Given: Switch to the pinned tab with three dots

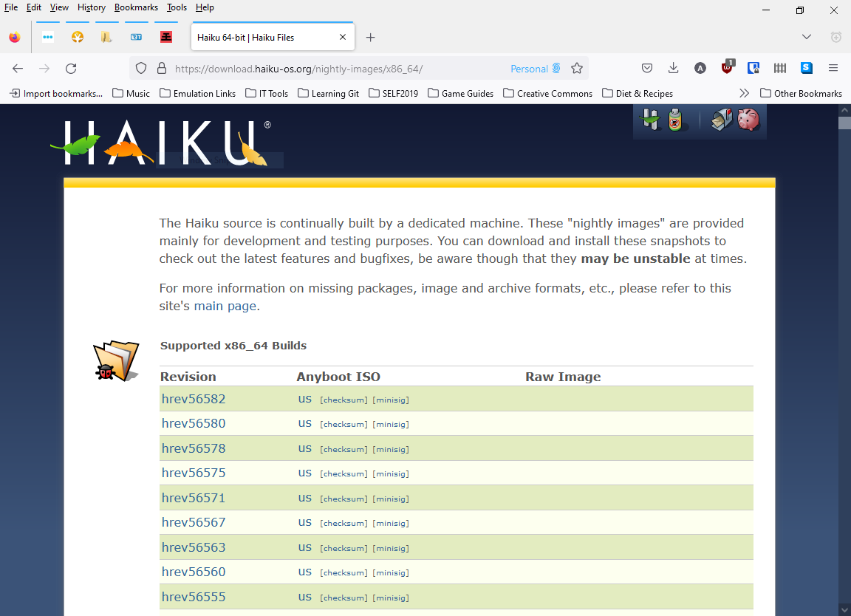Looking at the screenshot, I should 48,38.
